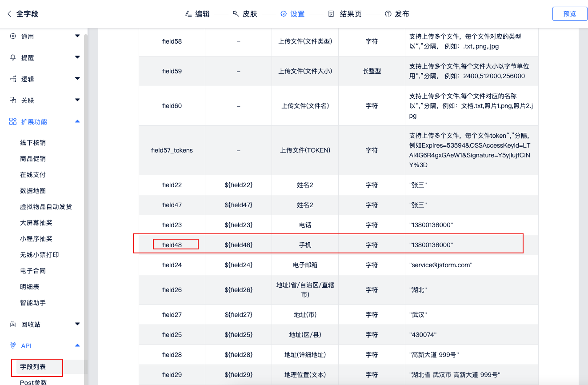This screenshot has height=385, width=588.
Task: Click the bell icon next to 提醒
Action: click(x=13, y=57)
